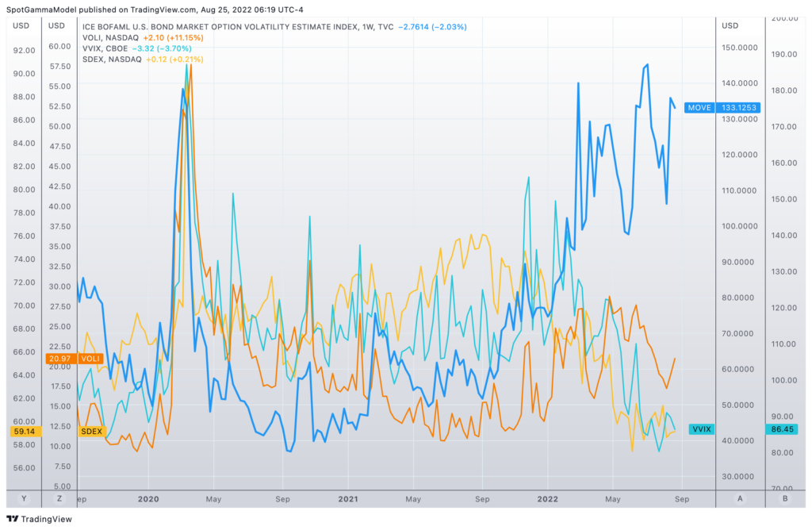Click the VOLI price tag 20.97
The width and height of the screenshot is (812, 530).
click(x=60, y=359)
